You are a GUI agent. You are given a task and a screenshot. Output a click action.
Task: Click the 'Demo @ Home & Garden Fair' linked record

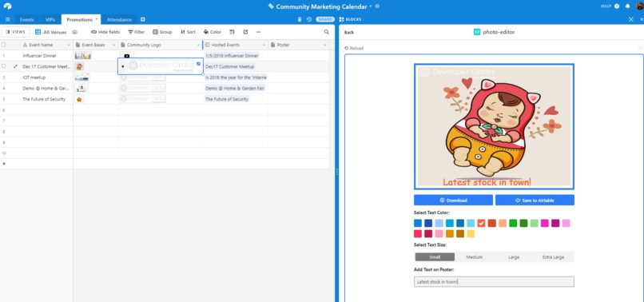[x=235, y=88]
